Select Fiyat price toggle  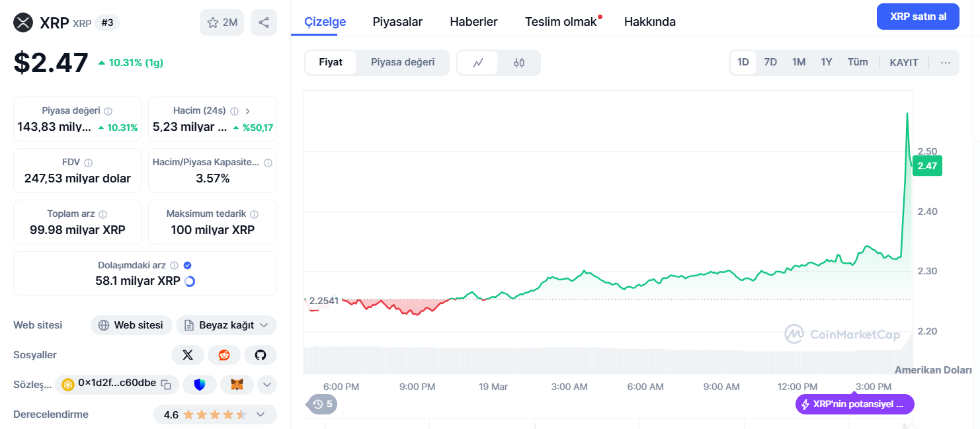[331, 63]
